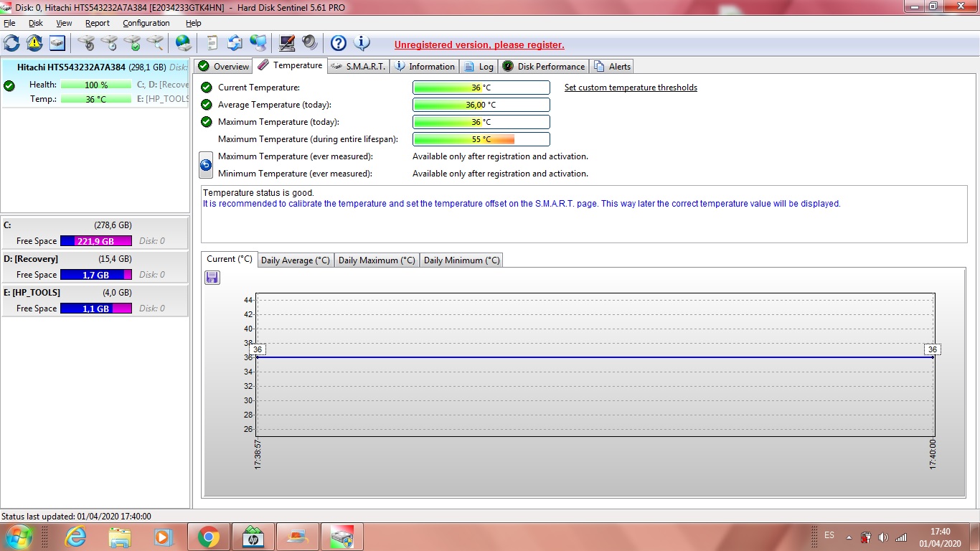Open the Information tab
This screenshot has width=980, height=551.
(424, 66)
